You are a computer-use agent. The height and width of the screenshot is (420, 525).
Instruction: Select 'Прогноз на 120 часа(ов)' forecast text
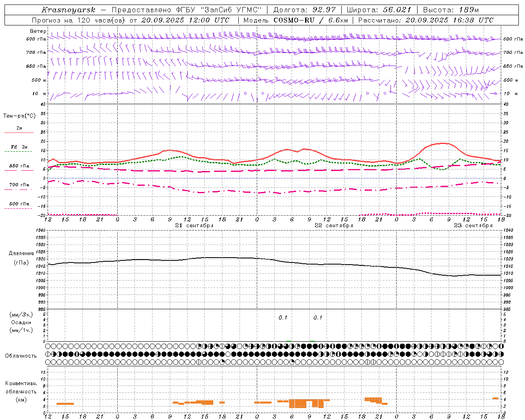(79, 20)
